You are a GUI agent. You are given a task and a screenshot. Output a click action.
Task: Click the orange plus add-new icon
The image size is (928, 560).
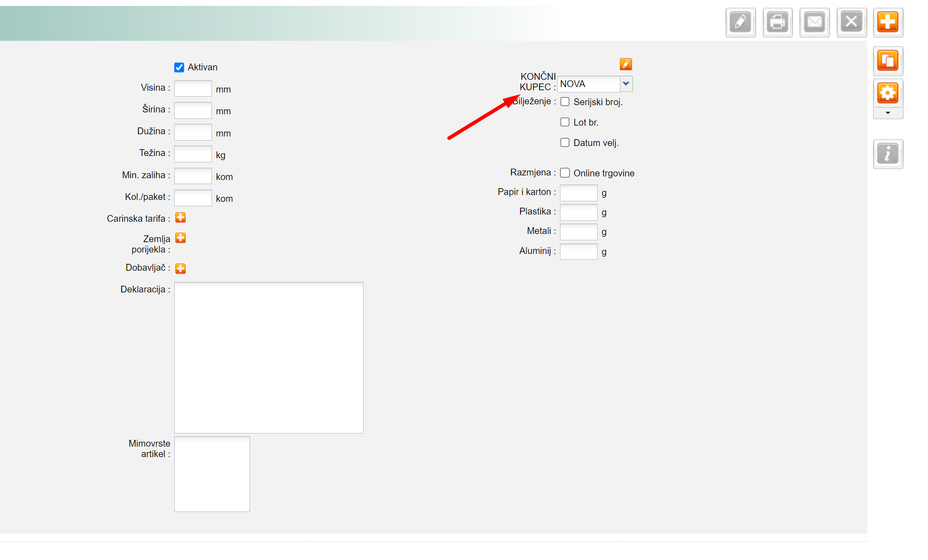pyautogui.click(x=888, y=22)
